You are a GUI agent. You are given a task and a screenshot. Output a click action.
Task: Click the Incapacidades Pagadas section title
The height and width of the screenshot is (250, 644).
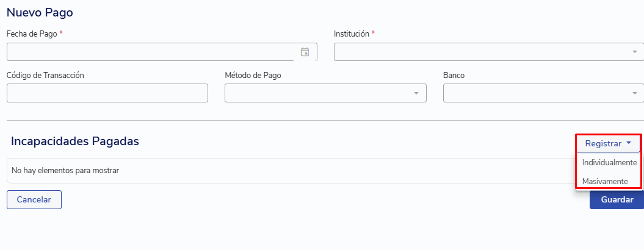75,141
